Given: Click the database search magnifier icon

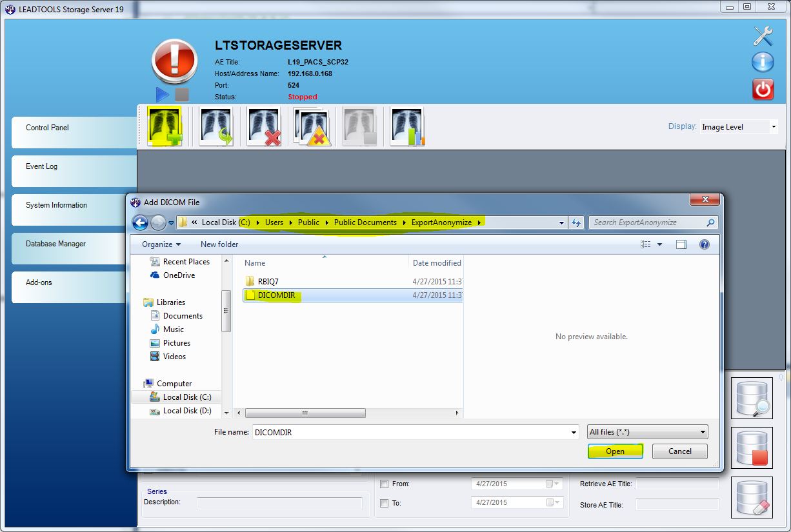Looking at the screenshot, I should (752, 399).
